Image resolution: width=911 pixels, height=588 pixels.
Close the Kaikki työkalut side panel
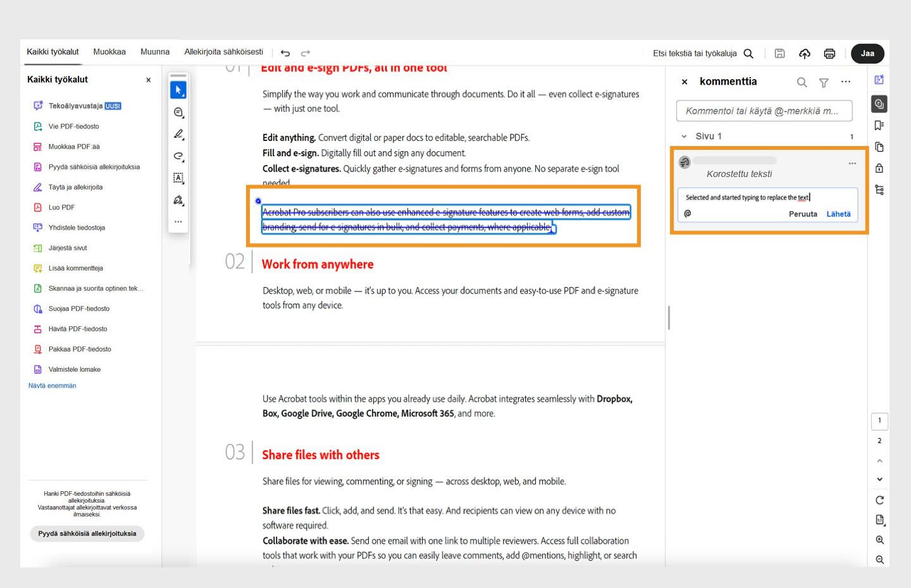149,80
